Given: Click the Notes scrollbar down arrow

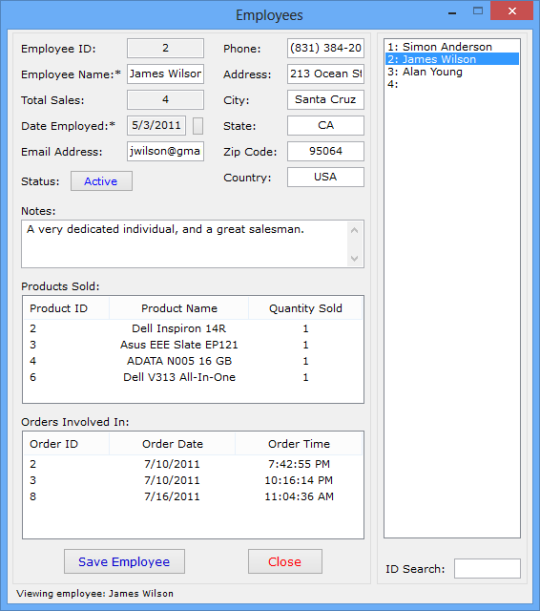Looking at the screenshot, I should point(355,258).
